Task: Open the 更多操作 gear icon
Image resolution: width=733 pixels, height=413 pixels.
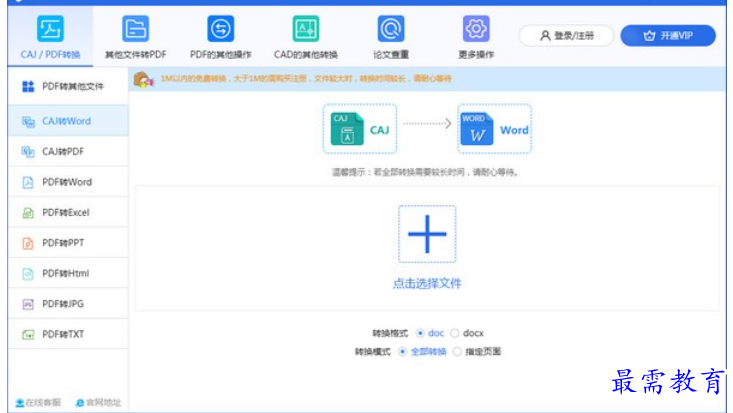Action: coord(476,29)
